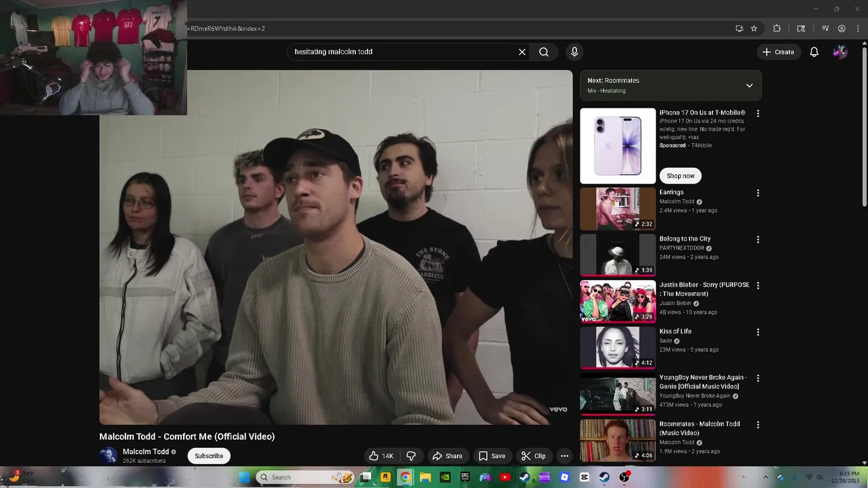The height and width of the screenshot is (488, 868).
Task: Open the tab search icon in Chrome toolbar
Action: (801, 28)
